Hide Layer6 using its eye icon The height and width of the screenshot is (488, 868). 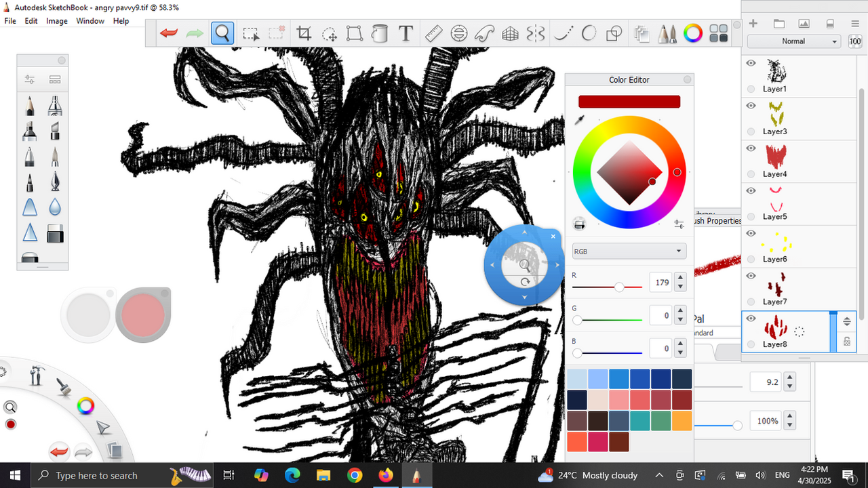(751, 233)
